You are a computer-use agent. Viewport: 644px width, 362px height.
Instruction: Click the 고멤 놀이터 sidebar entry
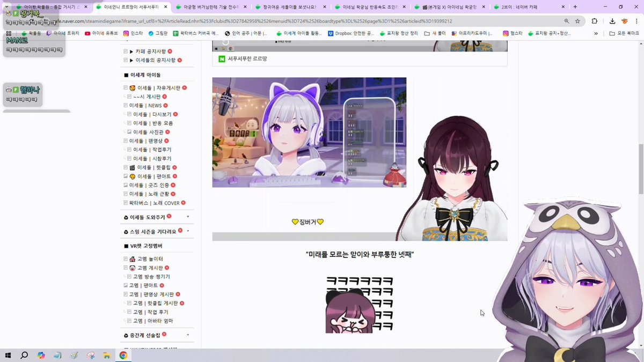pos(150,259)
